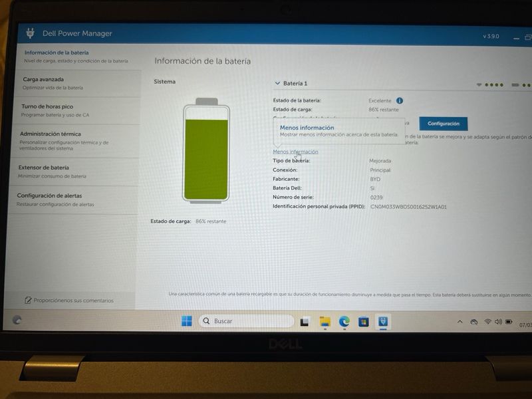This screenshot has width=532, height=399.
Task: Click the Configuración button
Action: (443, 124)
